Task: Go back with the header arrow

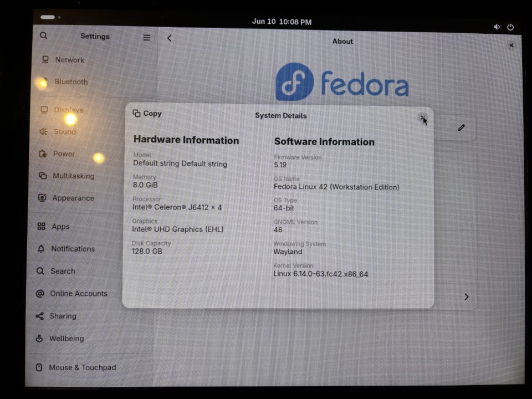Action: (x=170, y=38)
